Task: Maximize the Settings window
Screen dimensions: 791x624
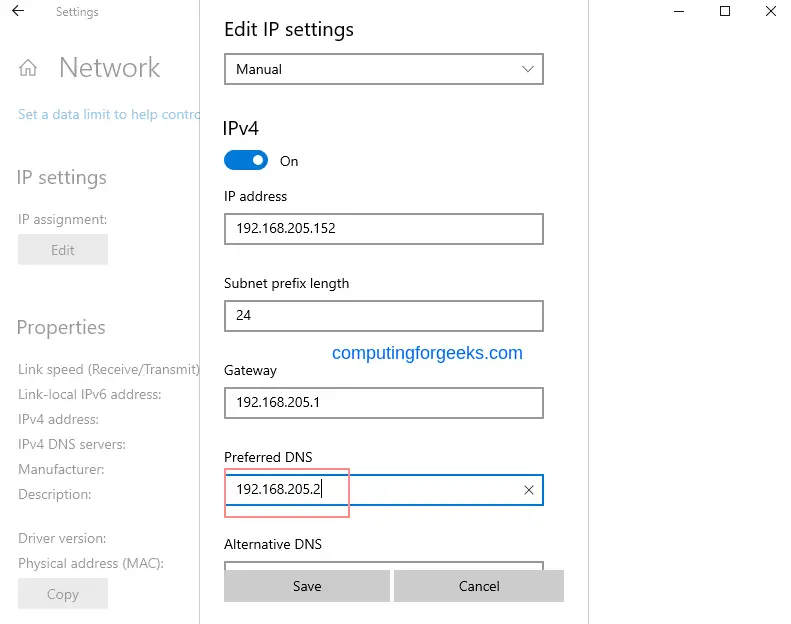Action: [x=725, y=11]
